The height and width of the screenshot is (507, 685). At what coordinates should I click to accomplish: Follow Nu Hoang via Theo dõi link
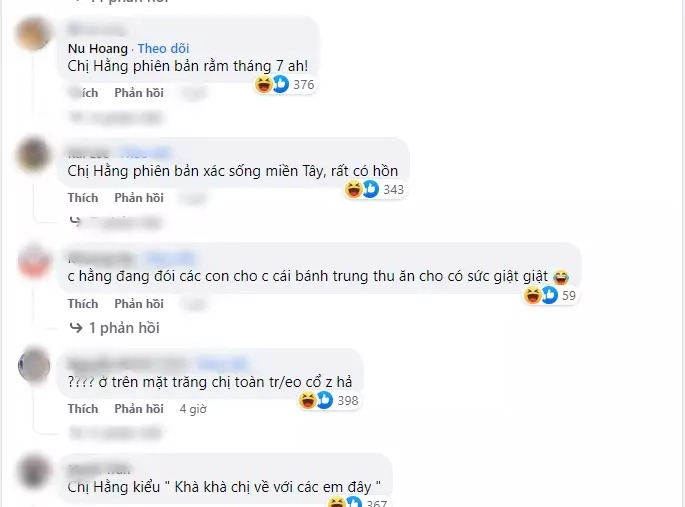pyautogui.click(x=163, y=48)
